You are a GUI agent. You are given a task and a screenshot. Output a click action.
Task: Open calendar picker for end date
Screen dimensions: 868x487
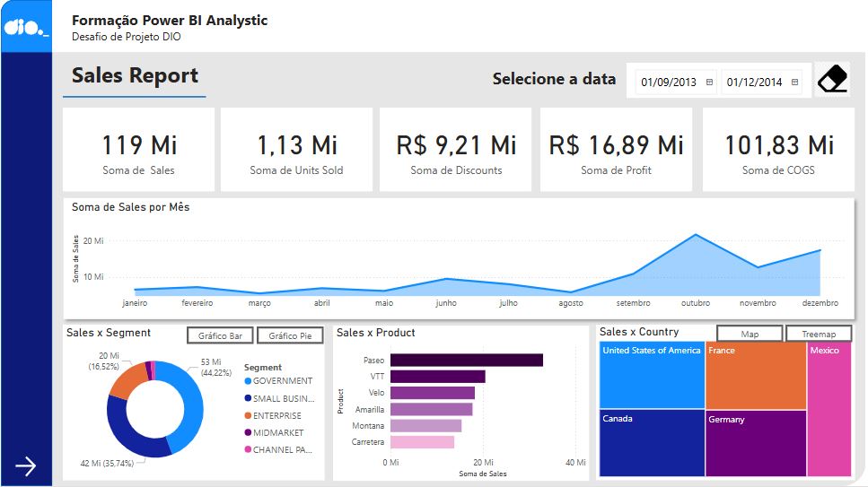(795, 83)
